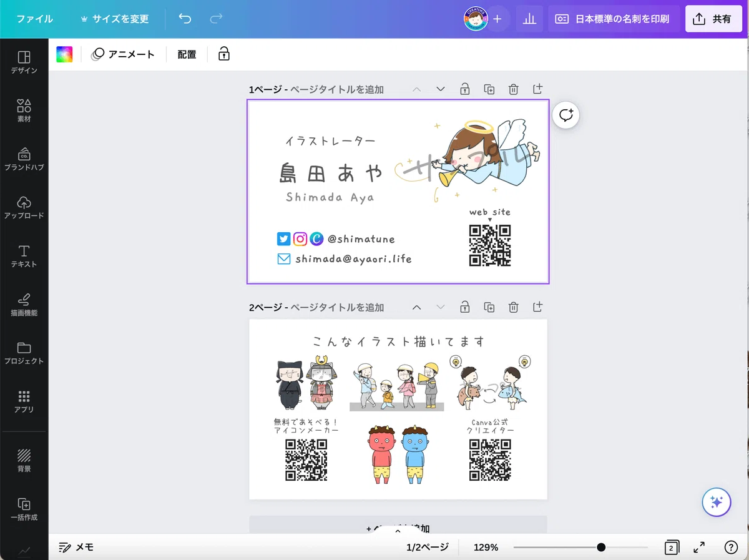
Task: Open the help question mark
Action: click(731, 548)
